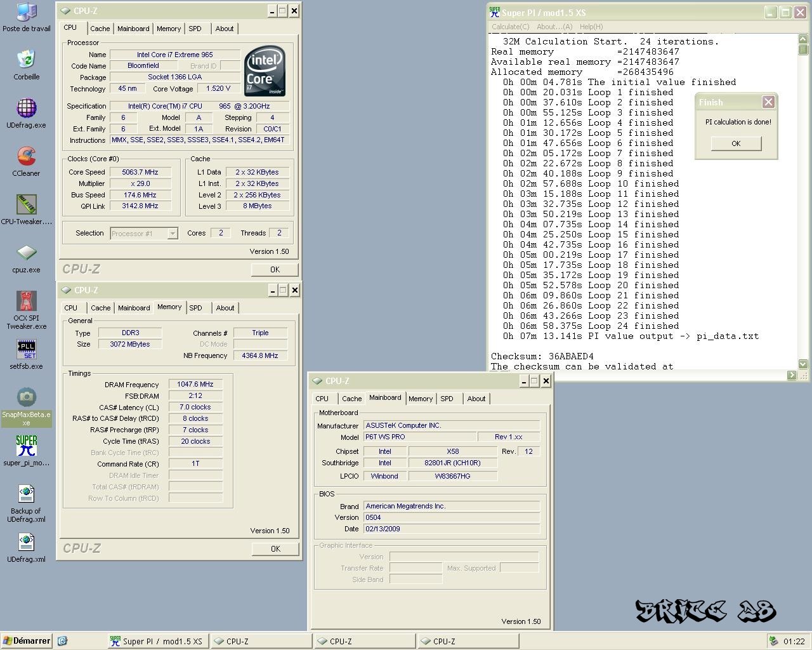Screen dimensions: 812x650
Task: Click the first CPU-Z taskbar button
Action: coord(260,641)
